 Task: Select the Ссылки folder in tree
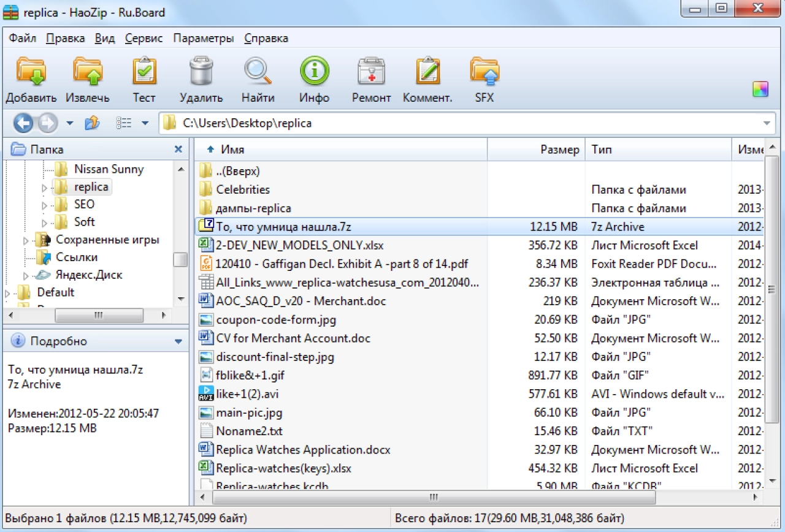coord(77,257)
